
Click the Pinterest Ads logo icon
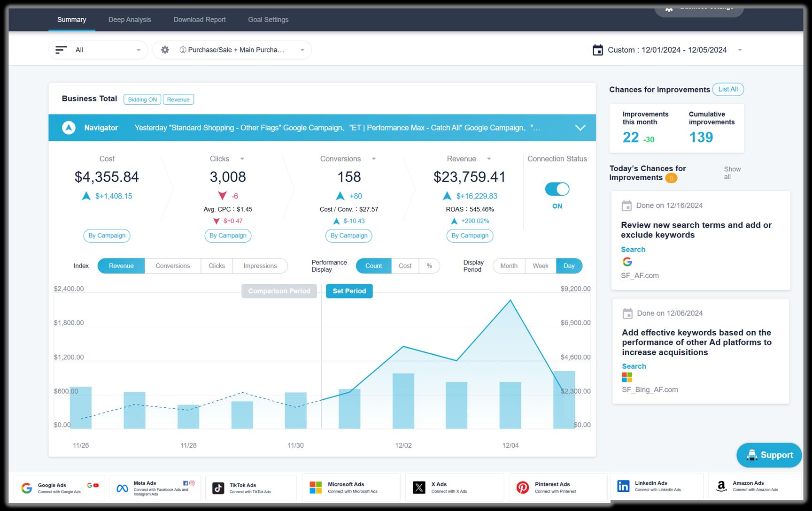click(522, 488)
